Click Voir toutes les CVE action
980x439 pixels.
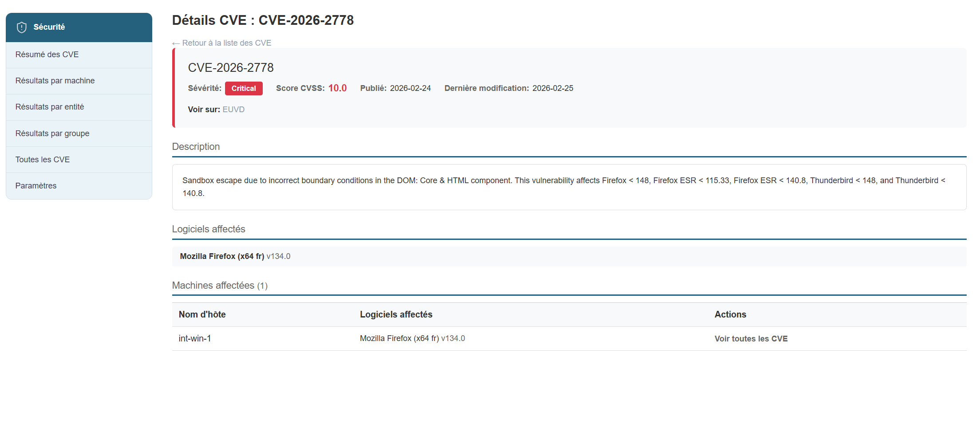pos(751,339)
